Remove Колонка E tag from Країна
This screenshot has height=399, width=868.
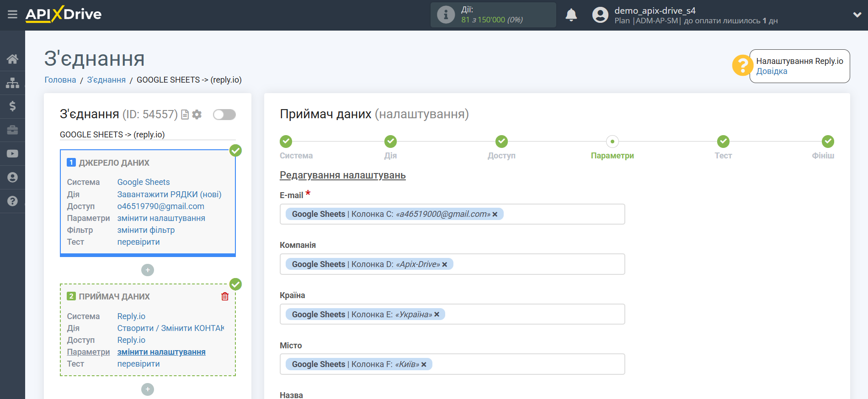tap(437, 315)
